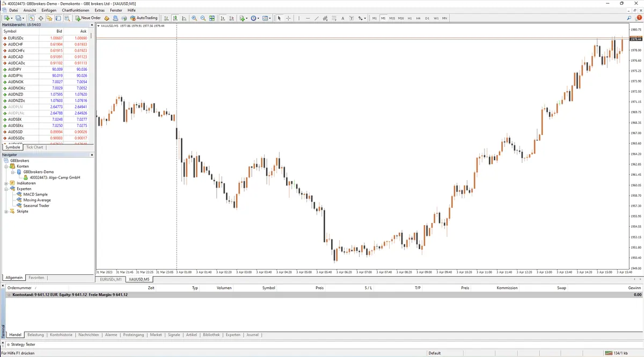Select the crosshair tool
This screenshot has height=357, width=644.
pos(289,18)
